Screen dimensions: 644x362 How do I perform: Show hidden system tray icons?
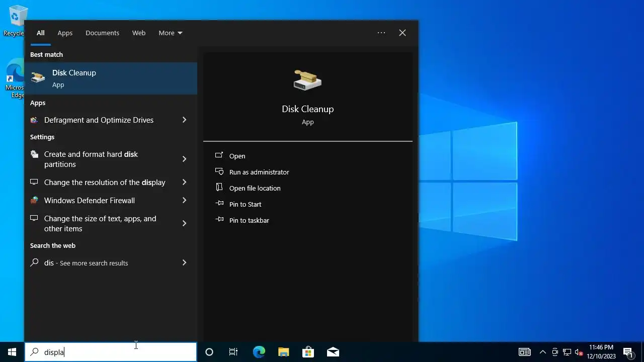[x=543, y=352]
